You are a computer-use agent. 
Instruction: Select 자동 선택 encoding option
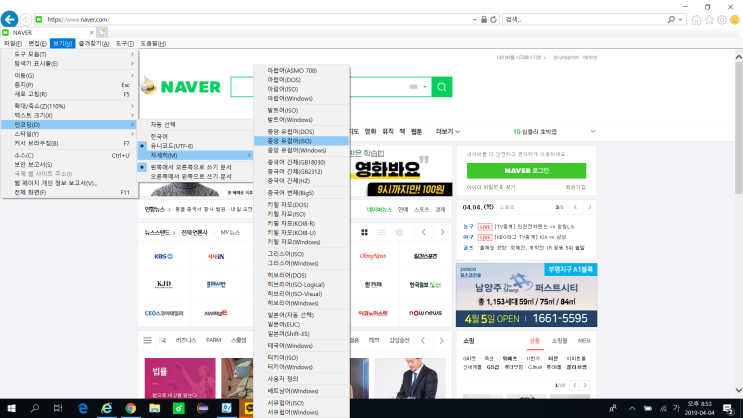163,125
